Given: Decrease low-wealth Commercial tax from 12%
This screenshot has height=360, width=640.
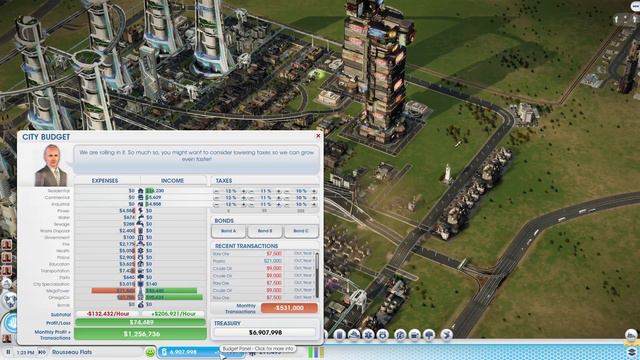Looking at the screenshot, I should click(x=217, y=198).
